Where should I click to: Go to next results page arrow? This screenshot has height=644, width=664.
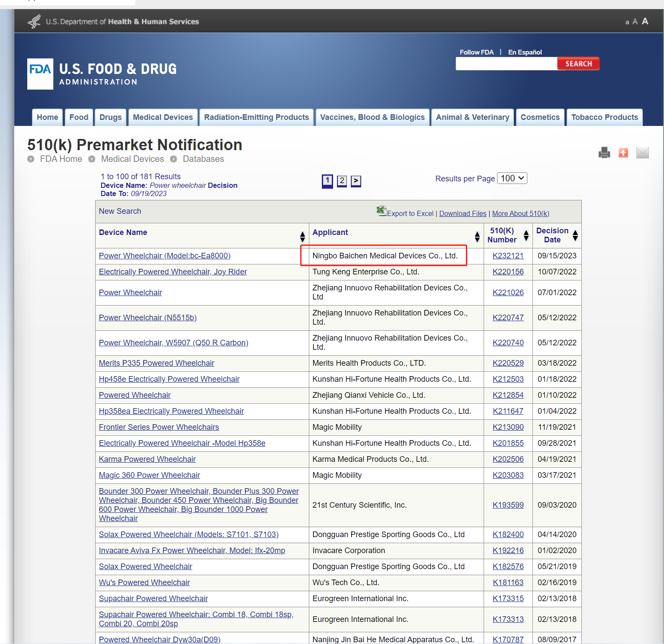356,181
